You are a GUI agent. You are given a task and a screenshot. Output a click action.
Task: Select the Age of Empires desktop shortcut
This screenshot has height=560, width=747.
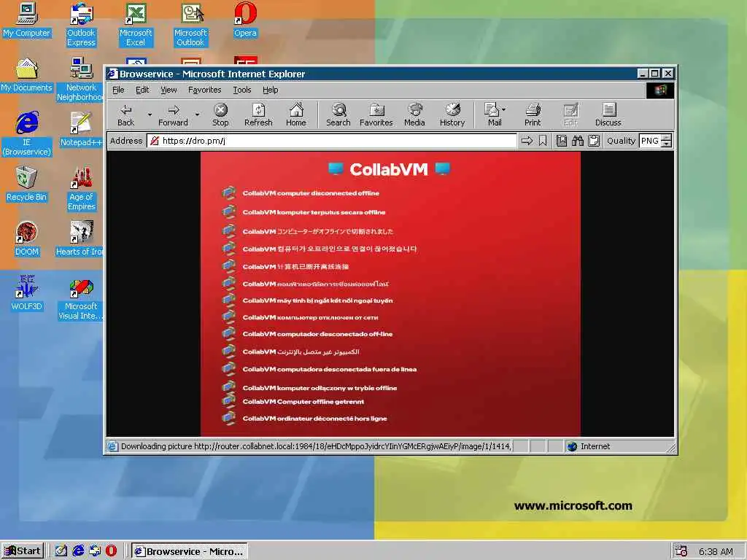click(82, 189)
